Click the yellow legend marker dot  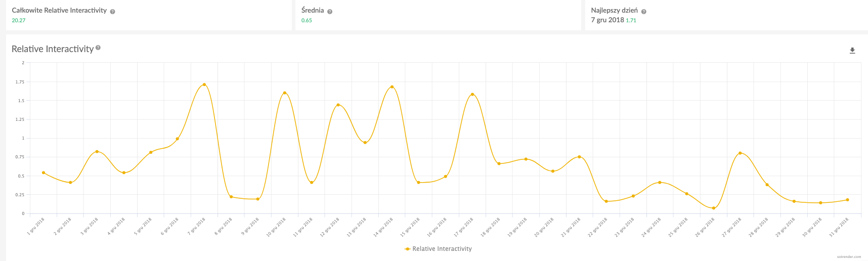[408, 249]
